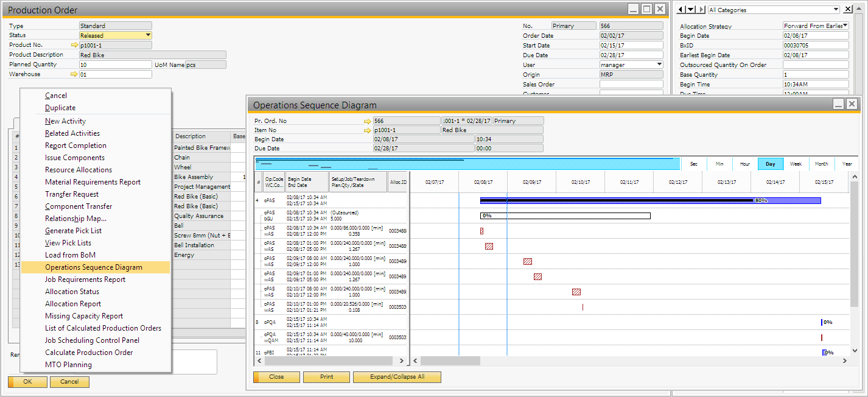868x397 pixels.
Task: Click the 80% progress bar in the Gantt chart
Action: pos(650,200)
